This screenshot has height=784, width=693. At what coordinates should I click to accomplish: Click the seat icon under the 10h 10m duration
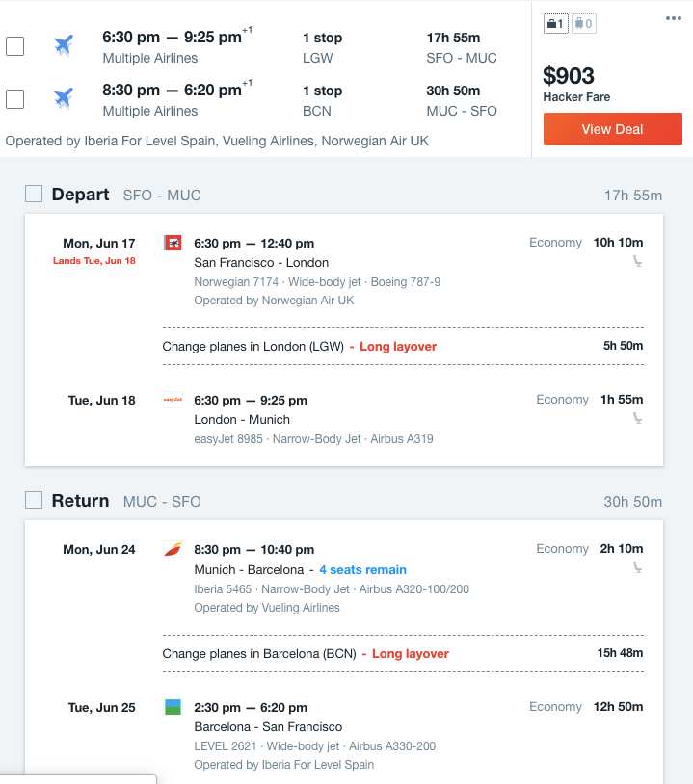(x=638, y=260)
